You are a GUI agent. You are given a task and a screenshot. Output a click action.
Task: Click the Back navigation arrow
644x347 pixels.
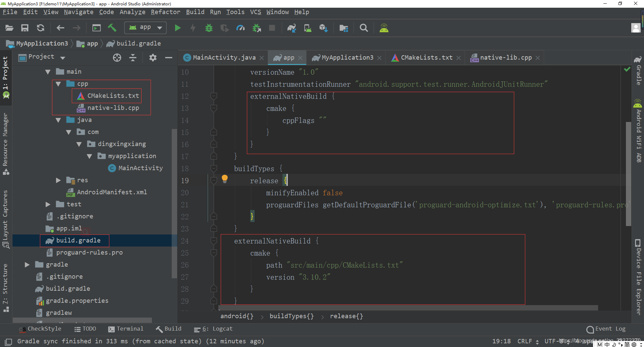(60, 28)
